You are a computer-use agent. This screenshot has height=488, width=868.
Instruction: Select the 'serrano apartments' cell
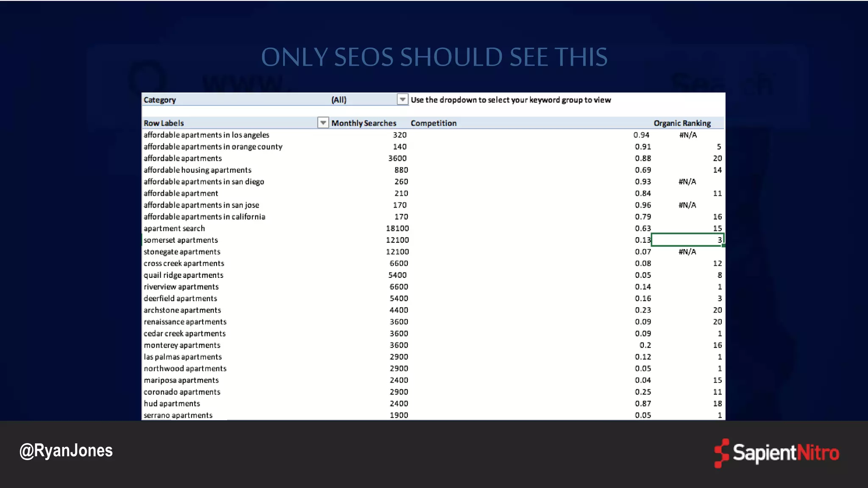178,415
